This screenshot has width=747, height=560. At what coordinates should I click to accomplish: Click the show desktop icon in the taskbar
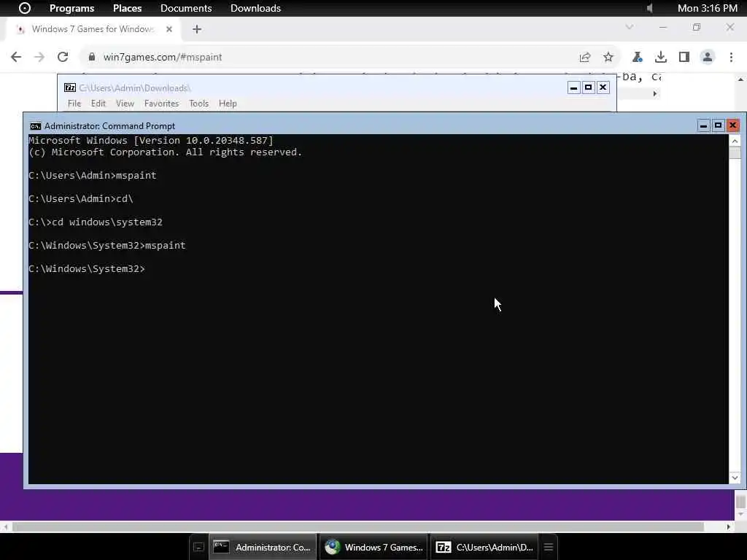[x=198, y=547]
